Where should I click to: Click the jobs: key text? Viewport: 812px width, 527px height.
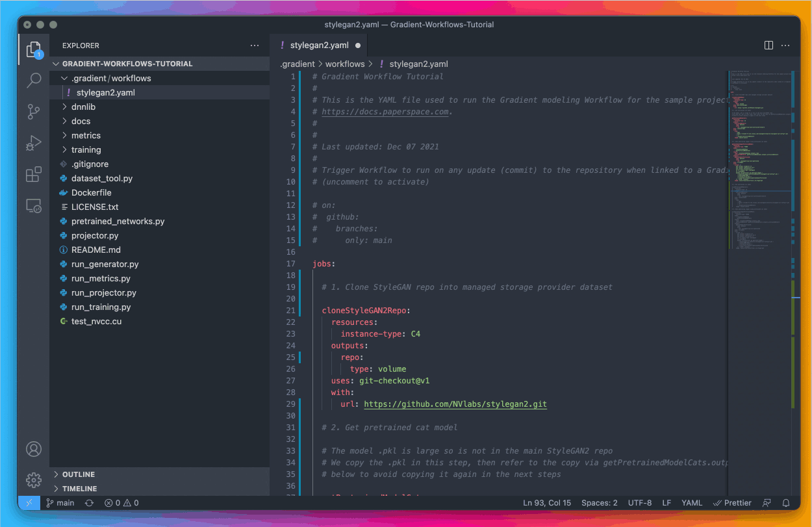click(324, 264)
